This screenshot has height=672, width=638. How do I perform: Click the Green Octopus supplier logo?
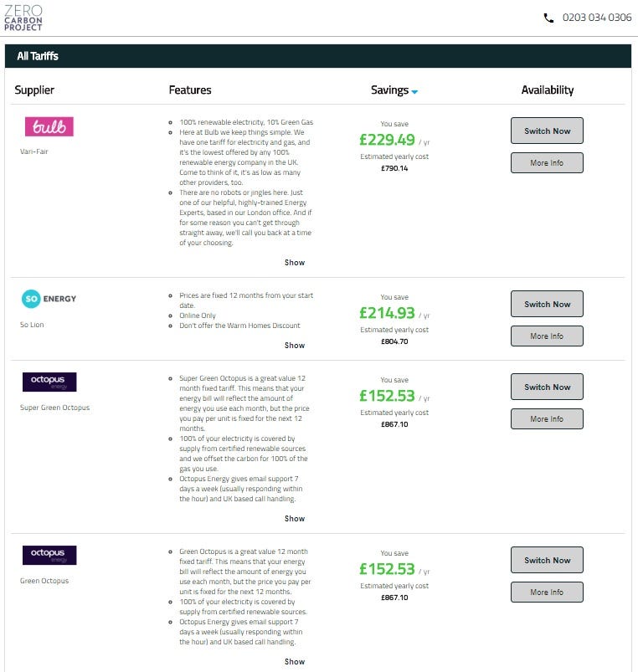[x=49, y=556]
